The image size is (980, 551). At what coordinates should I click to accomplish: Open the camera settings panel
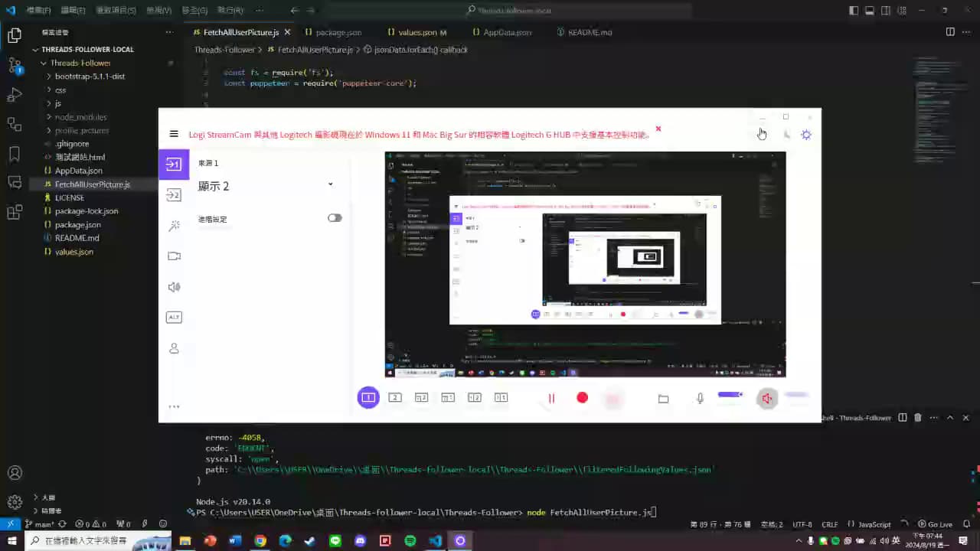coord(174,256)
